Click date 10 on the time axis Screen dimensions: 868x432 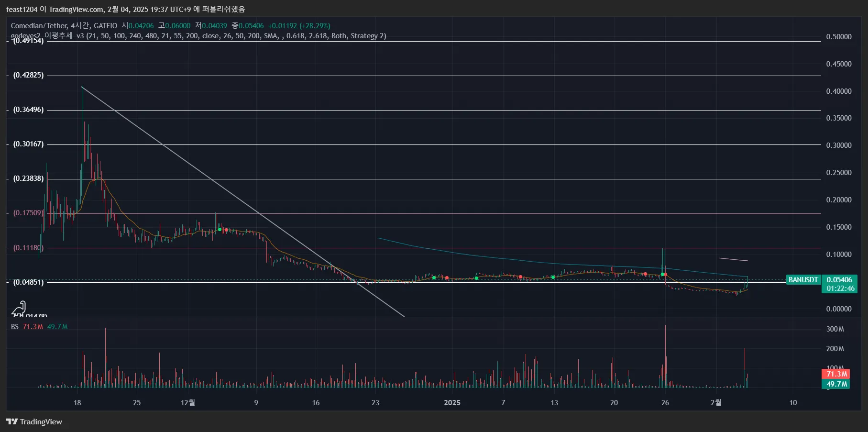(x=793, y=403)
